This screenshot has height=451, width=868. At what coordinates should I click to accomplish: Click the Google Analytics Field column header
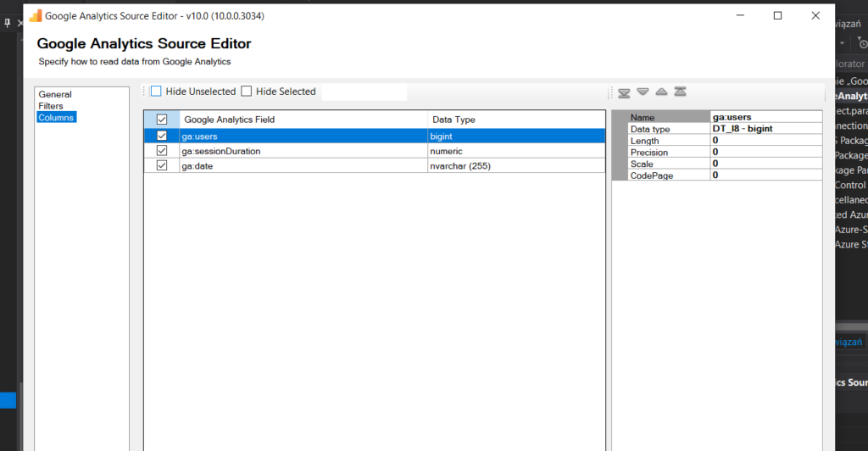pyautogui.click(x=303, y=120)
